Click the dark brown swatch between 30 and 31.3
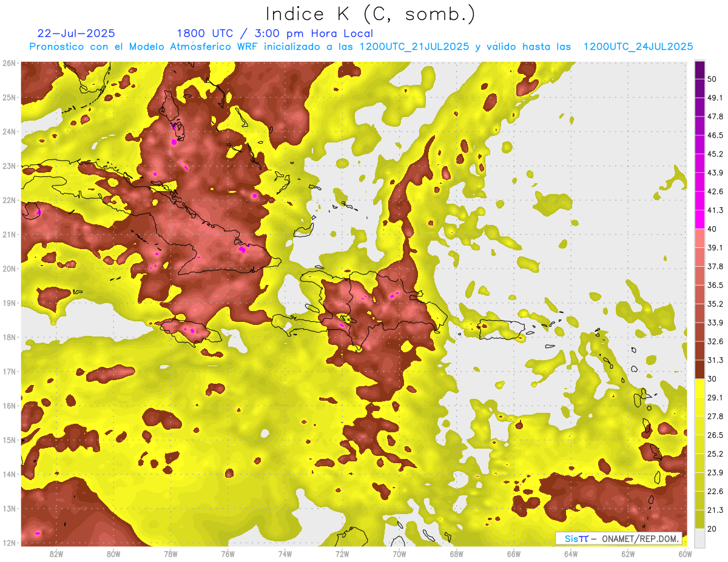Image resolution: width=728 pixels, height=562 pixels. coord(699,369)
